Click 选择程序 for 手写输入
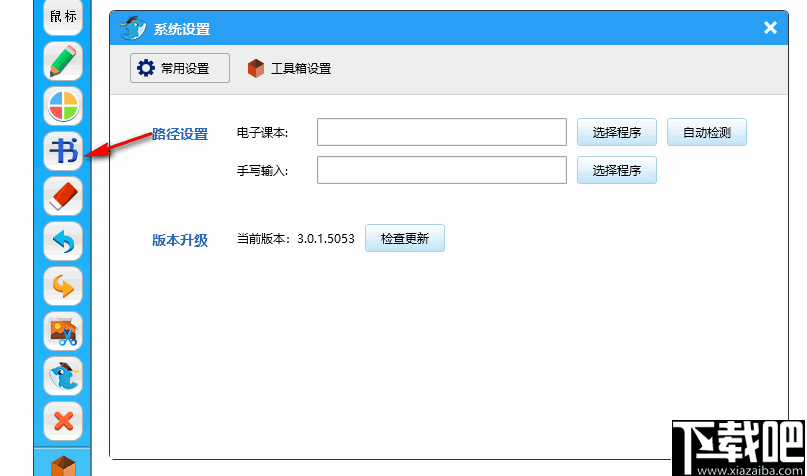807x476 pixels. [x=617, y=170]
